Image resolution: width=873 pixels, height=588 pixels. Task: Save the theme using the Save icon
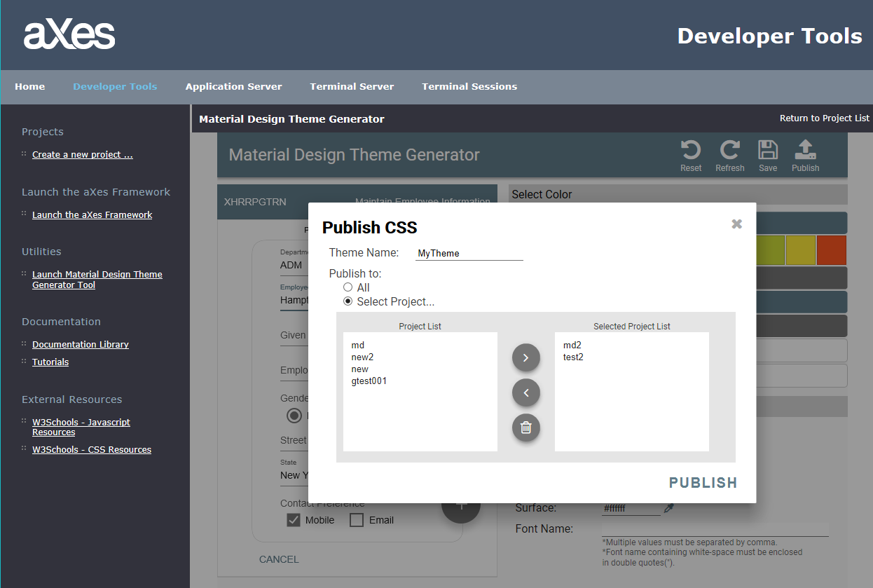[768, 151]
